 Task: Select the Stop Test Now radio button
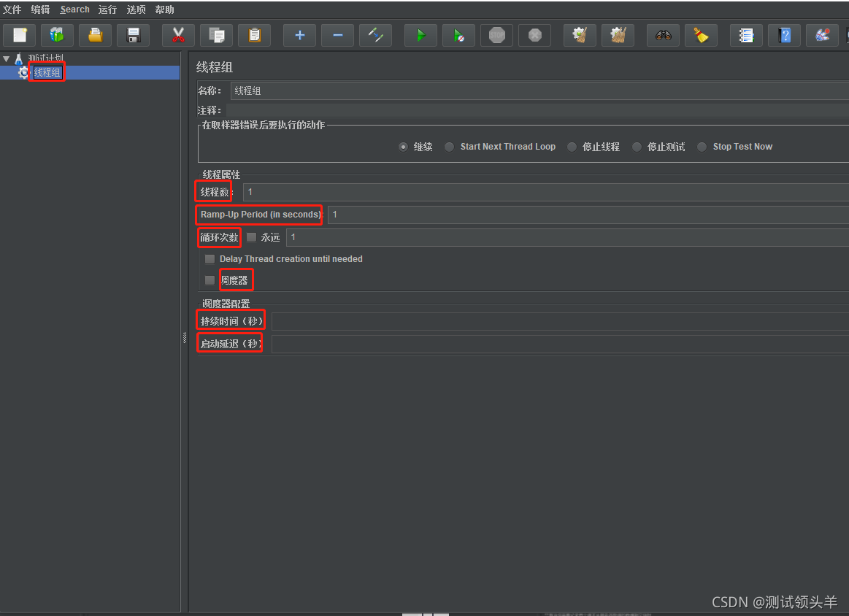[702, 147]
